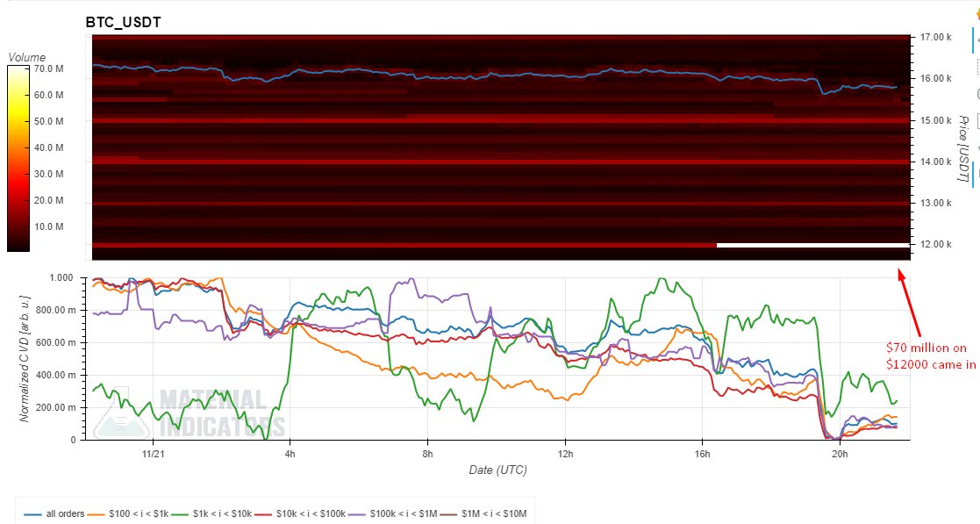Click the BTC_USDT chart title
Image resolution: width=980 pixels, height=524 pixels.
pyautogui.click(x=123, y=23)
